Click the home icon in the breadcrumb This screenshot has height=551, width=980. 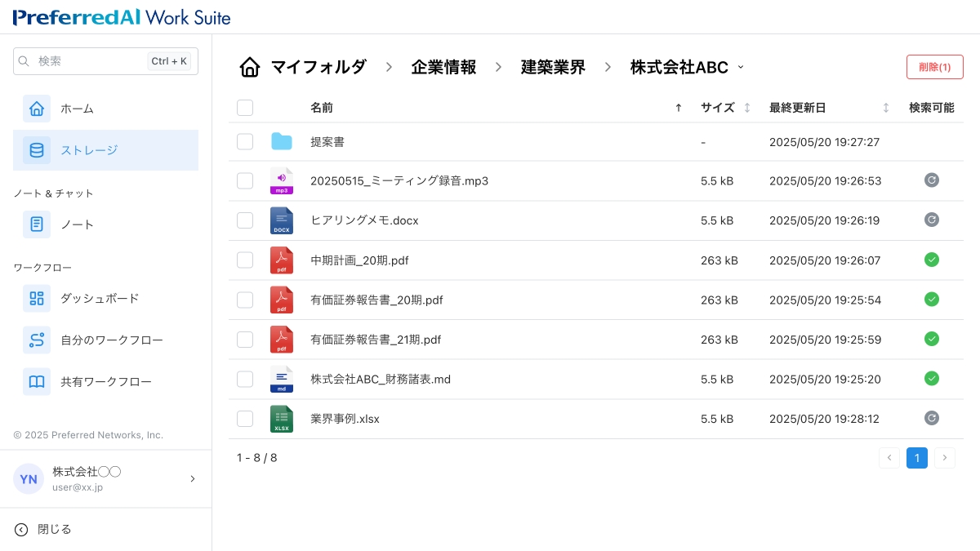pos(250,67)
